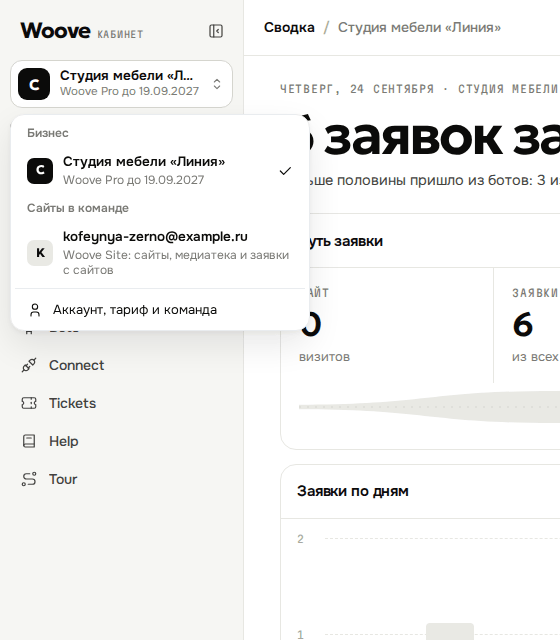Switch to kofeynya-zerno@example.ru site

[160, 253]
